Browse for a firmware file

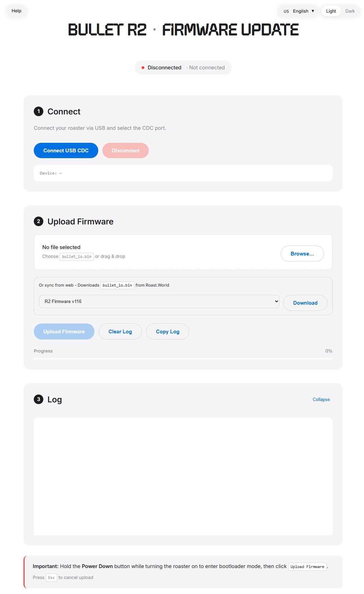click(302, 253)
